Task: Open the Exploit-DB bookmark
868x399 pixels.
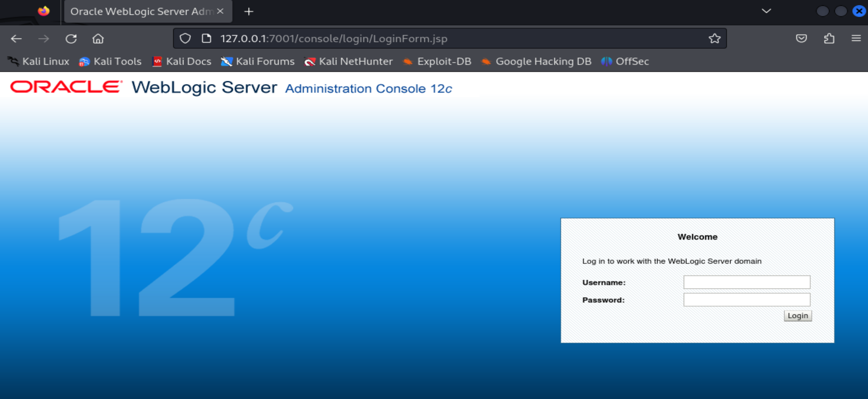Action: click(x=437, y=61)
